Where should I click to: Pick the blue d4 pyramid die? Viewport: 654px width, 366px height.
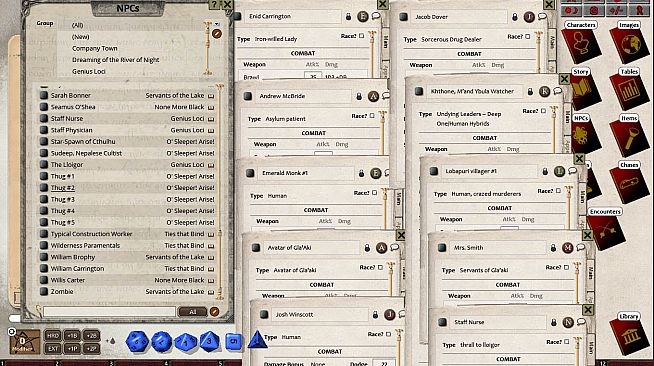257,340
